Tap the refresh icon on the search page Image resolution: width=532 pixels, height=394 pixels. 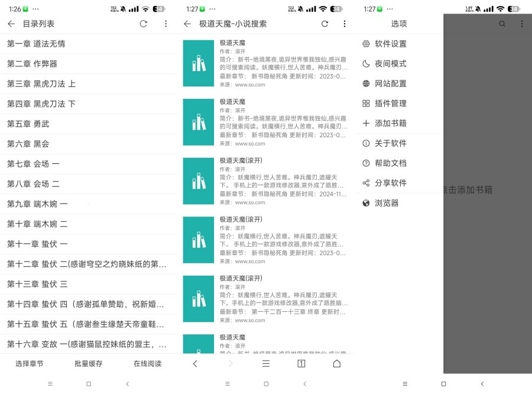point(324,24)
